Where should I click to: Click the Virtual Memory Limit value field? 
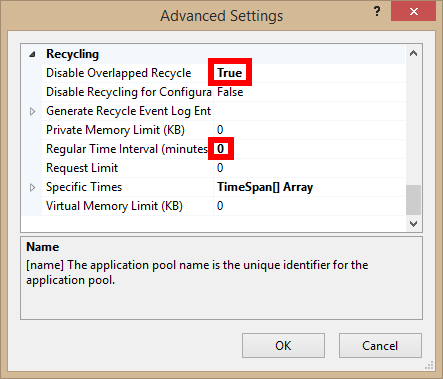[x=309, y=206]
